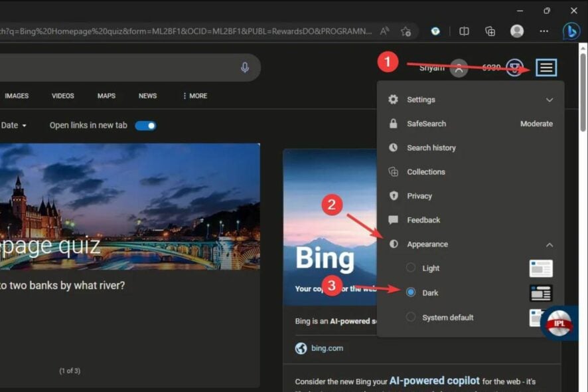Open Collections from the browser toolbar
This screenshot has height=392, width=588.
click(x=490, y=31)
